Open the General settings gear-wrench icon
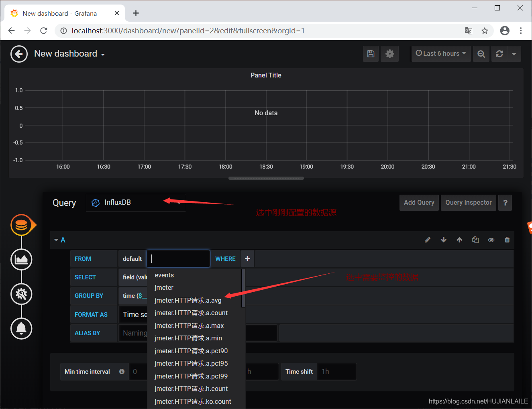The height and width of the screenshot is (409, 532). 21,294
